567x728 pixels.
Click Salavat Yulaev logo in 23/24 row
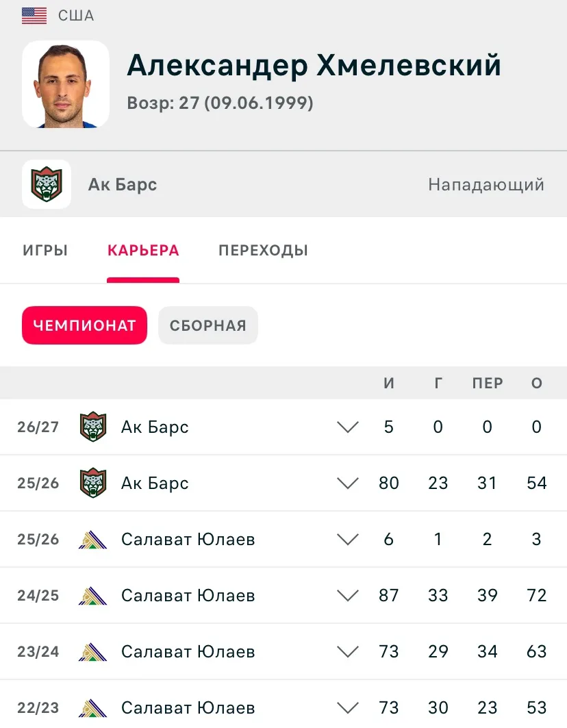93,652
